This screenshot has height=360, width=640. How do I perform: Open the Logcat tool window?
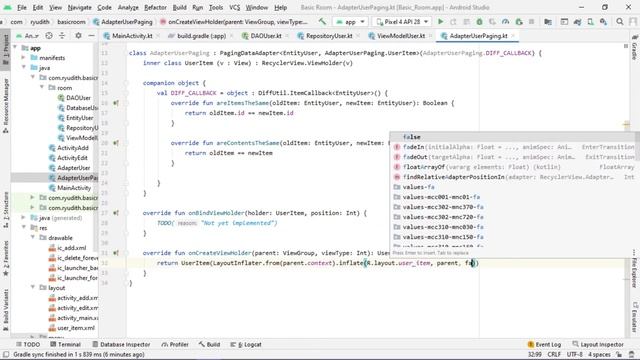pos(246,344)
